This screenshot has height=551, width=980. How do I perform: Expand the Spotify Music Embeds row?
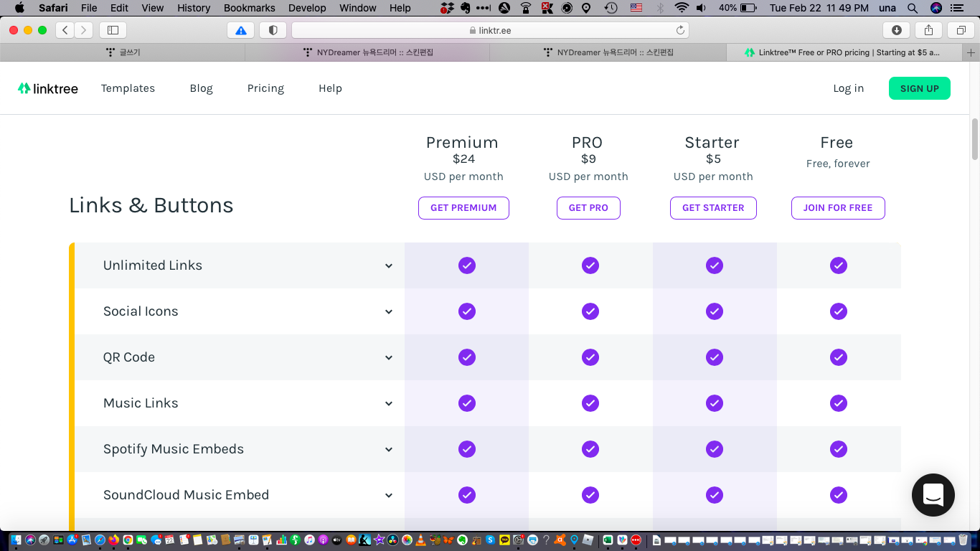point(388,449)
